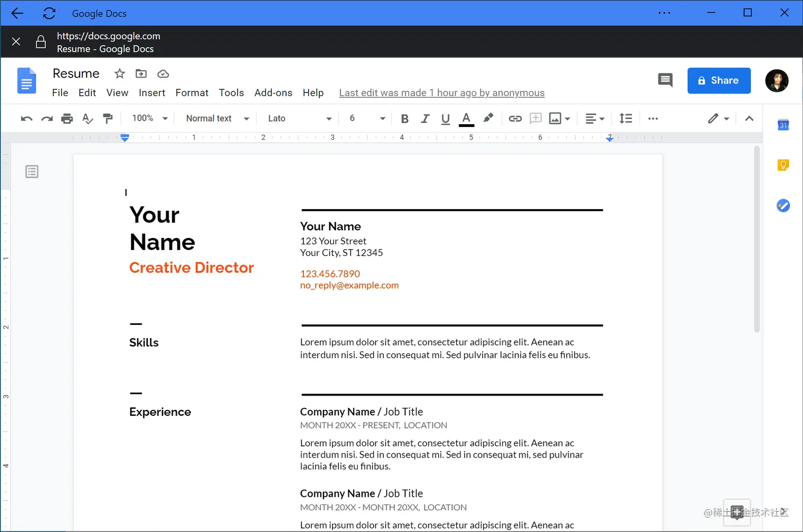Open the zoom level dropdown at 100%

tap(150, 118)
